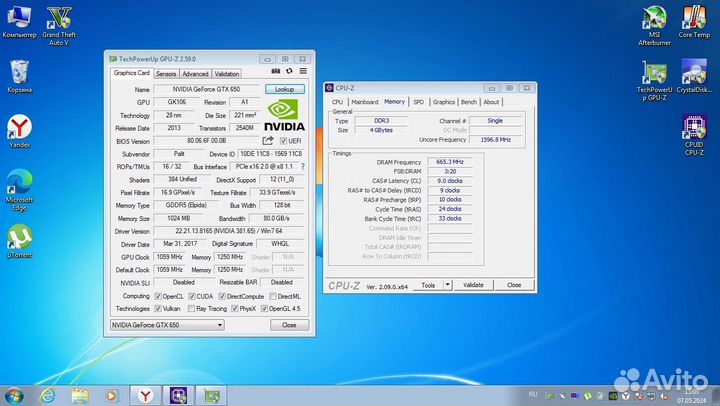This screenshot has height=406, width=720.
Task: Open the File Explorer taskbar icon
Action: (x=80, y=395)
